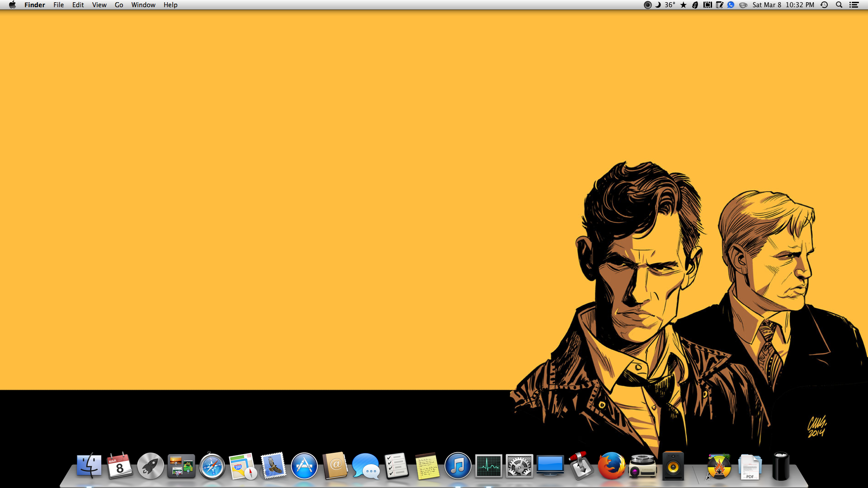Screen dimensions: 868x488
Task: Click the star icon in menu bar
Action: 684,5
